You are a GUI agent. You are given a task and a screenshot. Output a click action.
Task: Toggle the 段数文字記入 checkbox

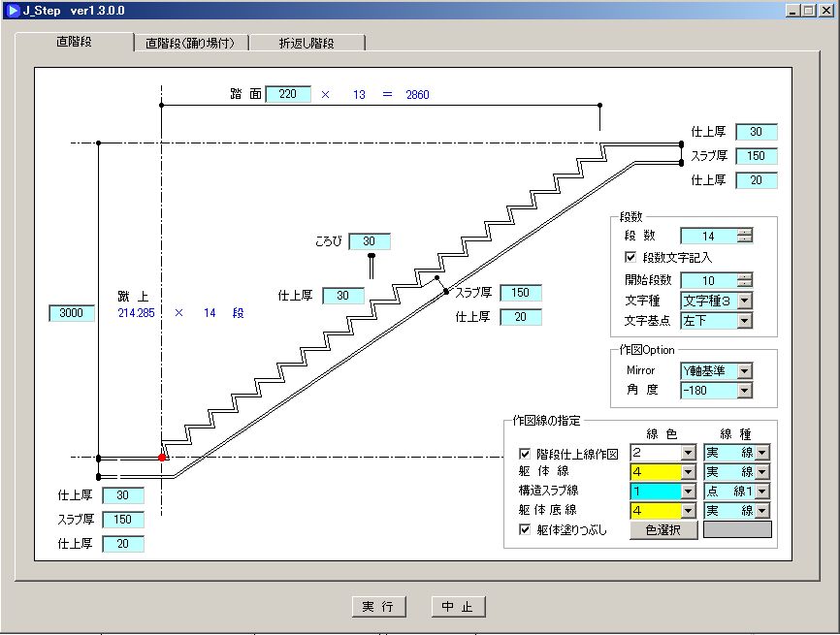coord(631,258)
